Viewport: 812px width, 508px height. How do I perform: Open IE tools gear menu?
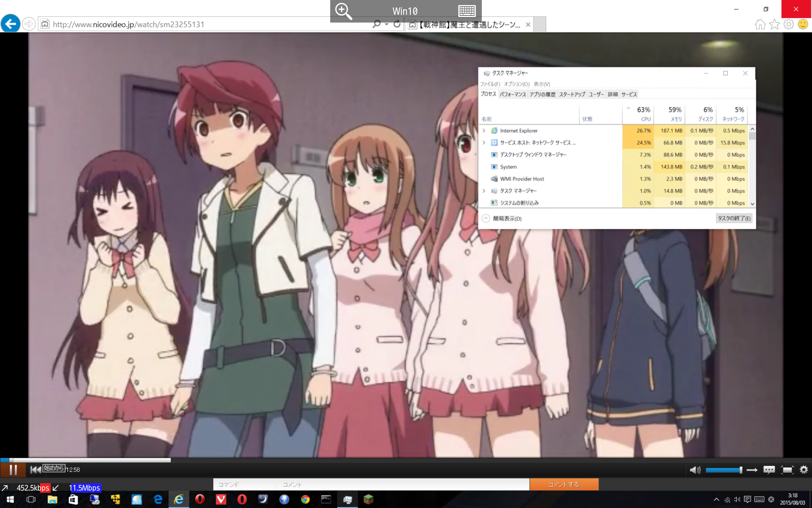(789, 24)
